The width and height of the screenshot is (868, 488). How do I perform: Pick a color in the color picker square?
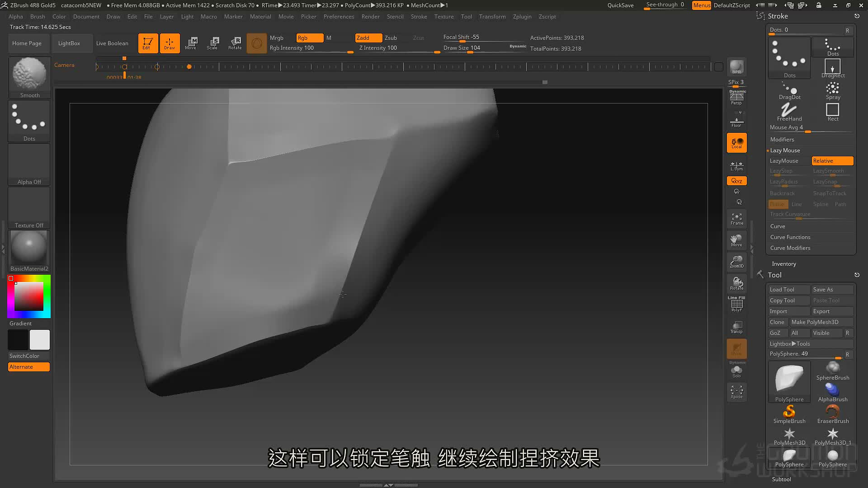[x=29, y=296]
